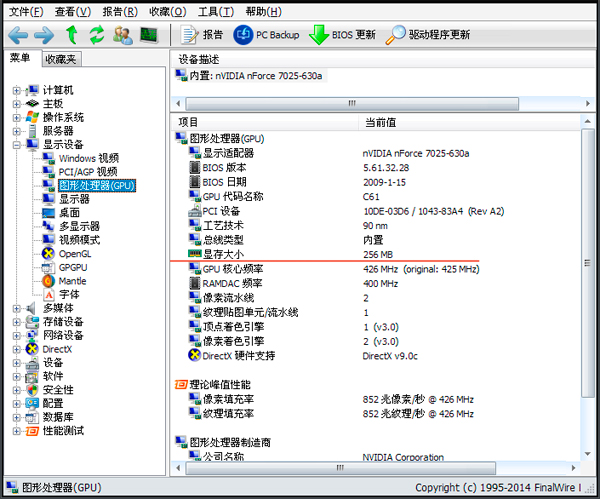
Task: Expand the 主板 tree node
Action: (16, 104)
